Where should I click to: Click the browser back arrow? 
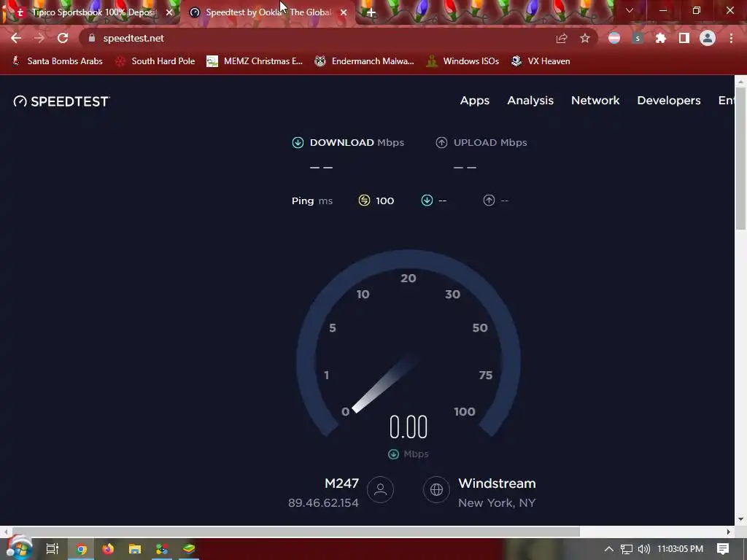coord(16,38)
